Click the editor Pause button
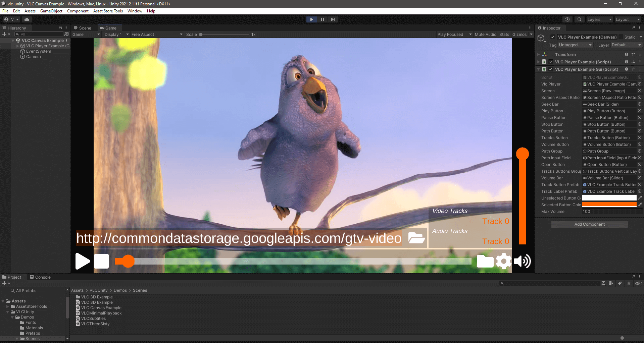The image size is (644, 343). (322, 19)
